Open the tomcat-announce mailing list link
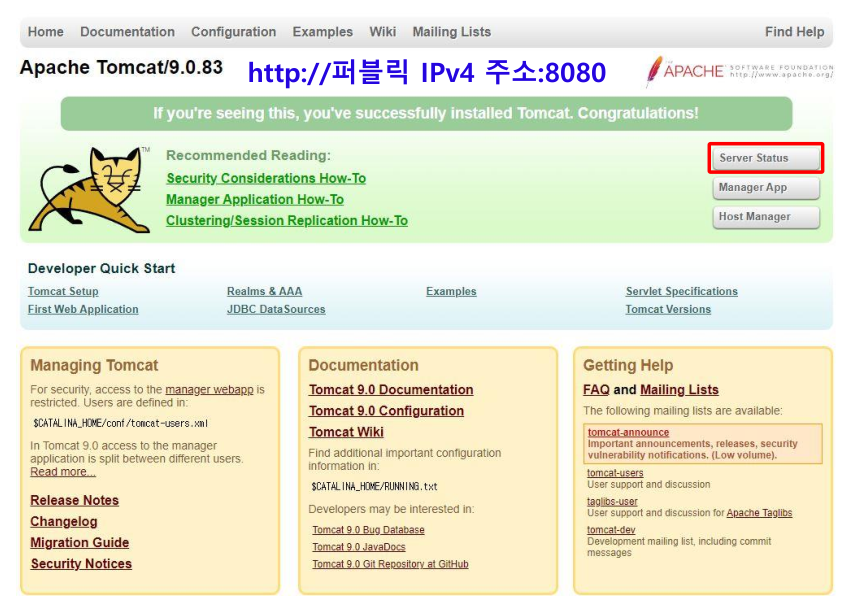Screen dimensions: 863x596 click(628, 433)
